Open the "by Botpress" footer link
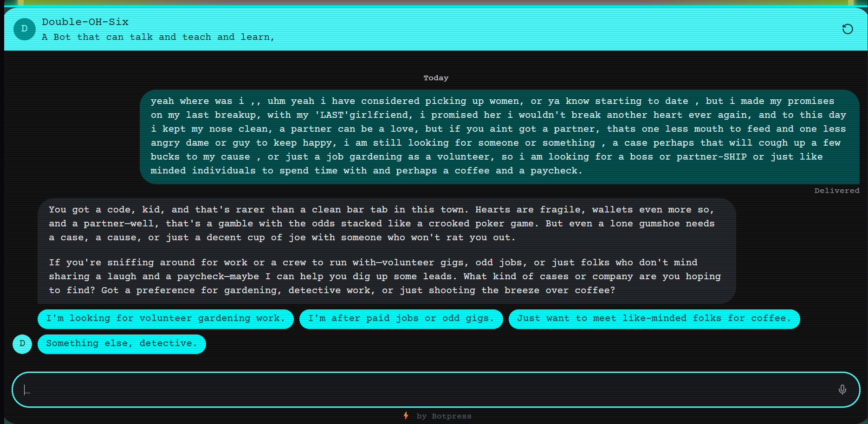The image size is (868, 424). pos(444,416)
